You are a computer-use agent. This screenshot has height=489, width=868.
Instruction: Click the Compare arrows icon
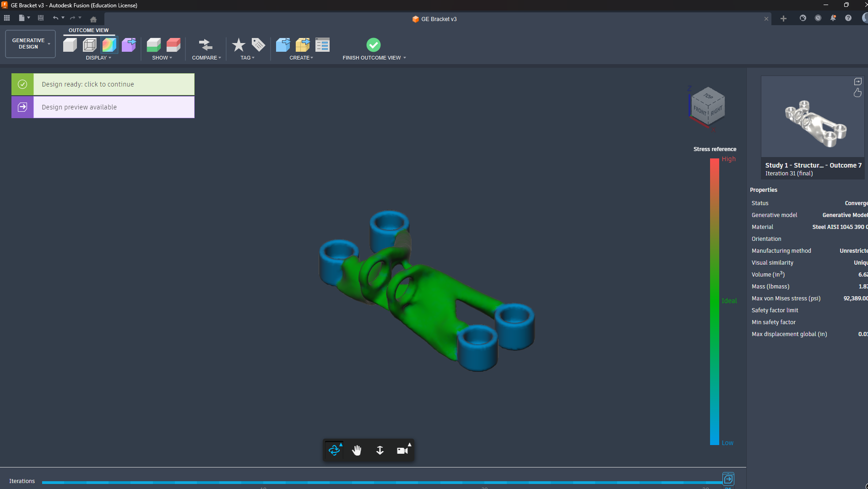click(x=206, y=45)
